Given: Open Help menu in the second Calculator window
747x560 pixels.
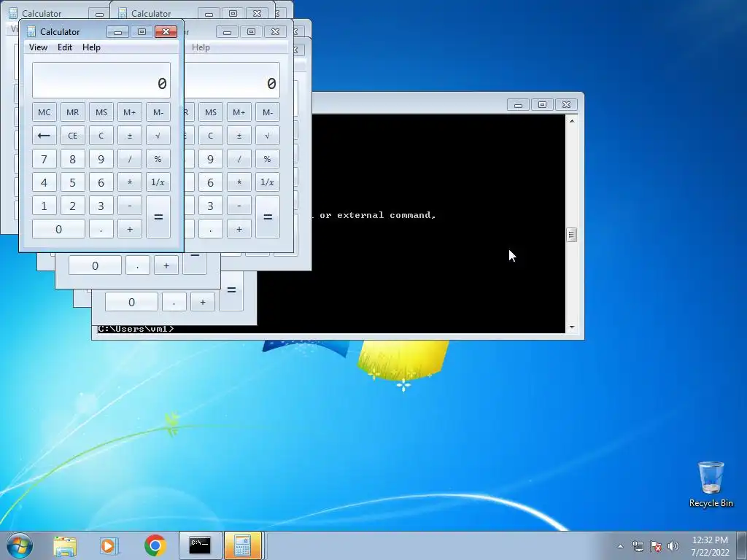Looking at the screenshot, I should [201, 47].
